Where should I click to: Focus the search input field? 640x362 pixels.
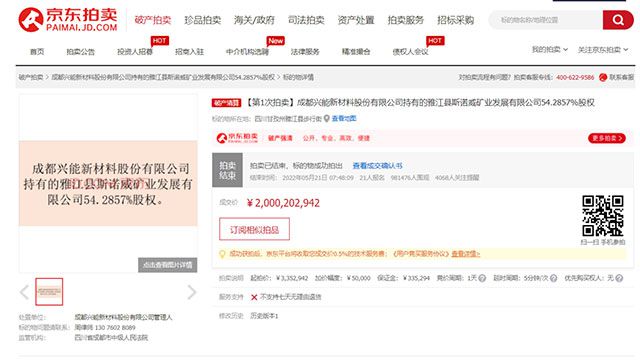[x=546, y=20]
